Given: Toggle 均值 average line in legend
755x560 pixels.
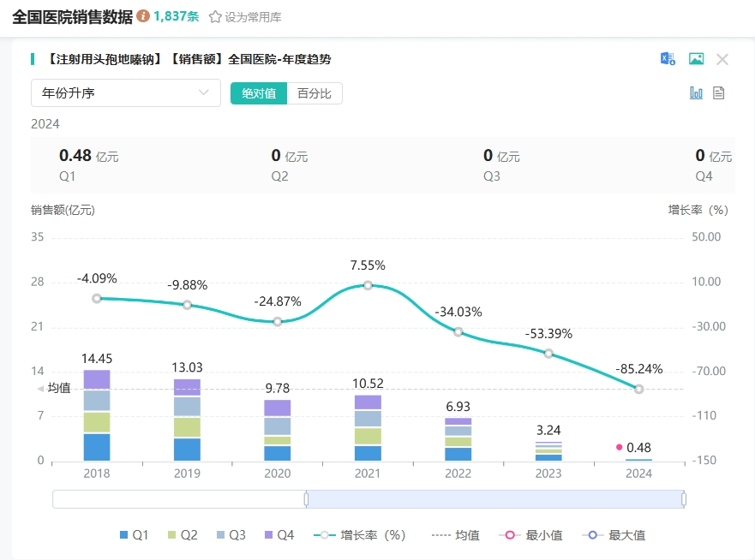Looking at the screenshot, I should pos(455,535).
